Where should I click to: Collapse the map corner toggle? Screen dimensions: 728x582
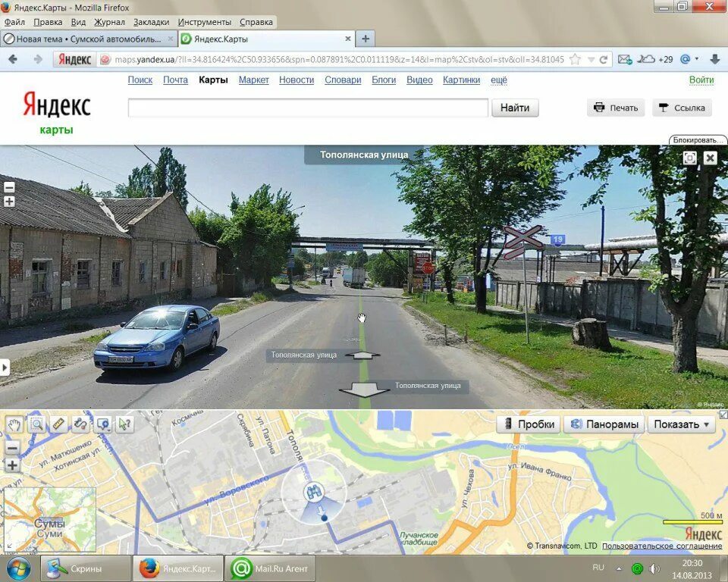[723, 414]
